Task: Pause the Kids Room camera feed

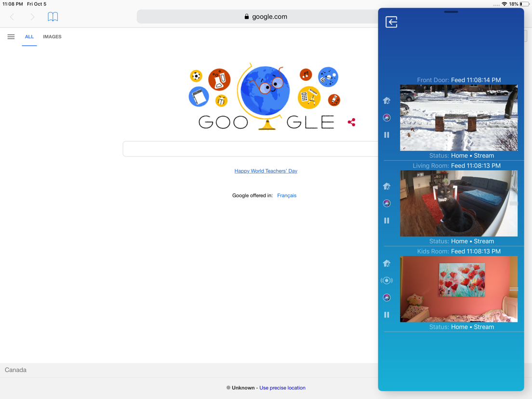Action: (386, 315)
